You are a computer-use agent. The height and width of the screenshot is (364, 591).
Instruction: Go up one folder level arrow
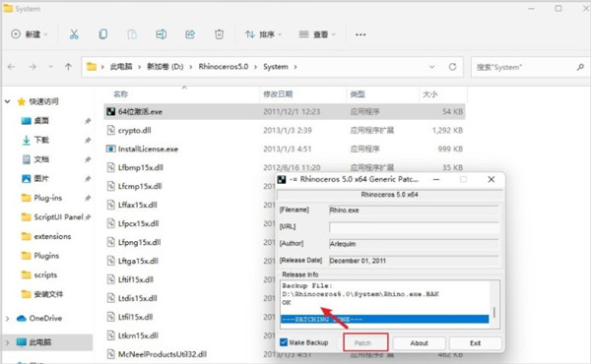pyautogui.click(x=68, y=67)
